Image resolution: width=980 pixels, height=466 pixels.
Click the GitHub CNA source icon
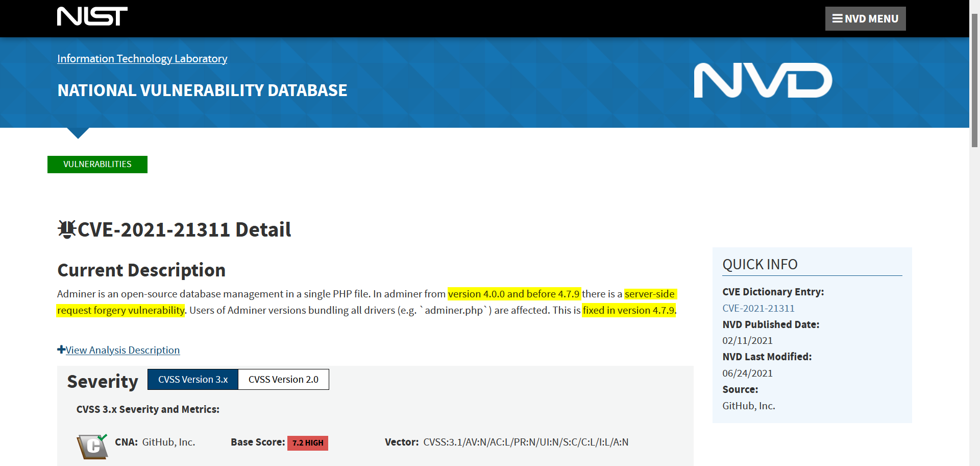pyautogui.click(x=92, y=446)
